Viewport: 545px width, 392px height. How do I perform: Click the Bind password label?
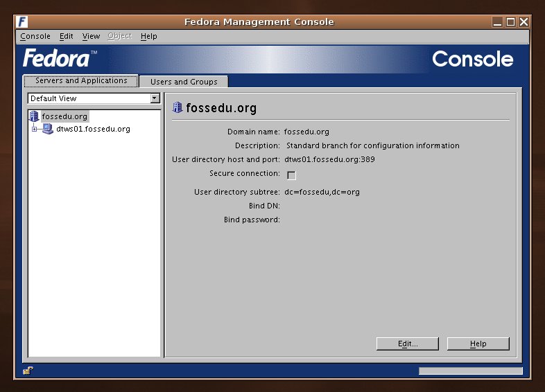(x=252, y=220)
